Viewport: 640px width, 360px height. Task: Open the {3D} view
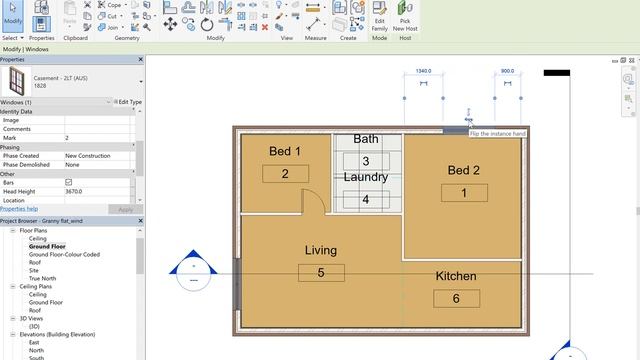click(x=34, y=326)
